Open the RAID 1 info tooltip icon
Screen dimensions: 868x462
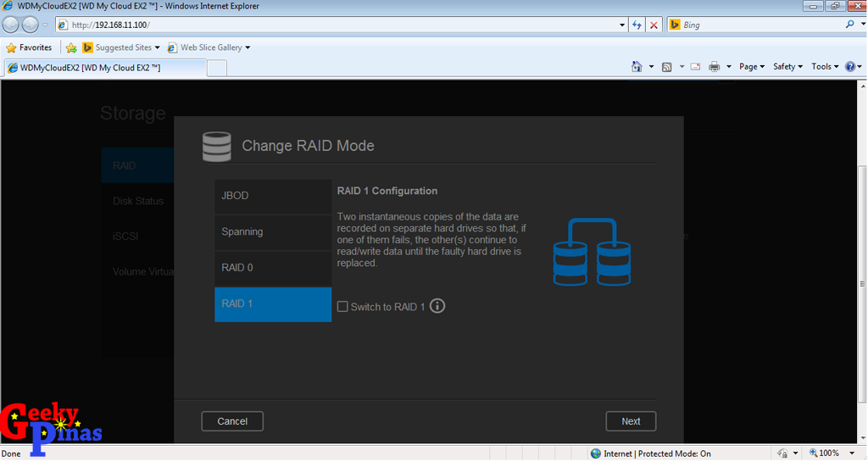coord(437,306)
